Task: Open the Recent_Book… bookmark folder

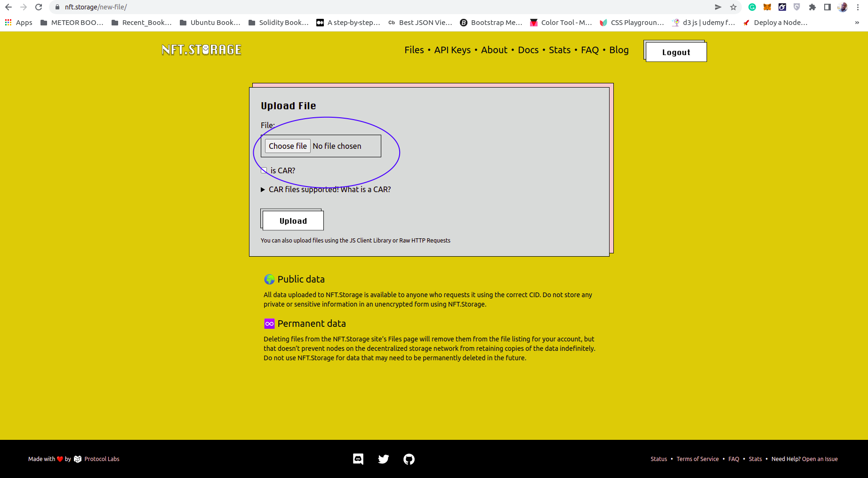Action: [141, 23]
